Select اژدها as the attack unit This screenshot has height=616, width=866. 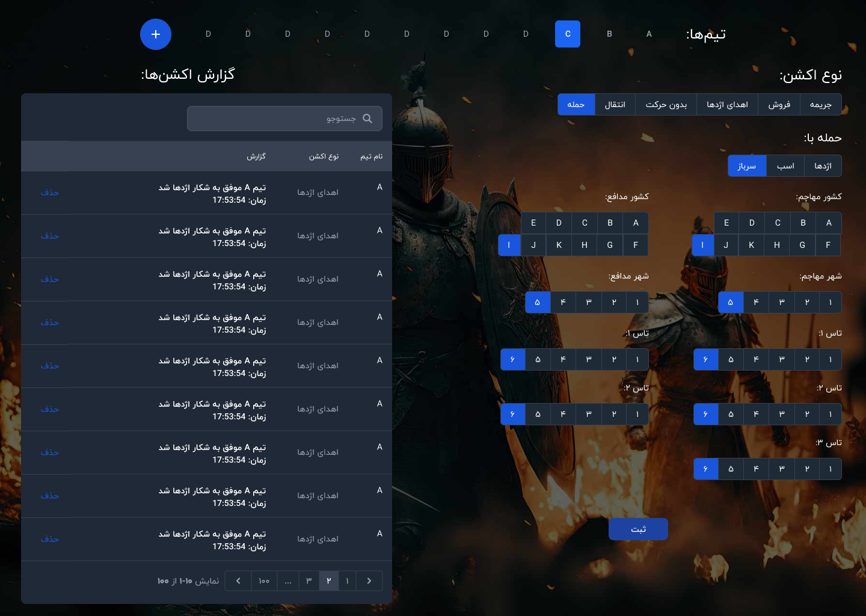click(x=822, y=166)
